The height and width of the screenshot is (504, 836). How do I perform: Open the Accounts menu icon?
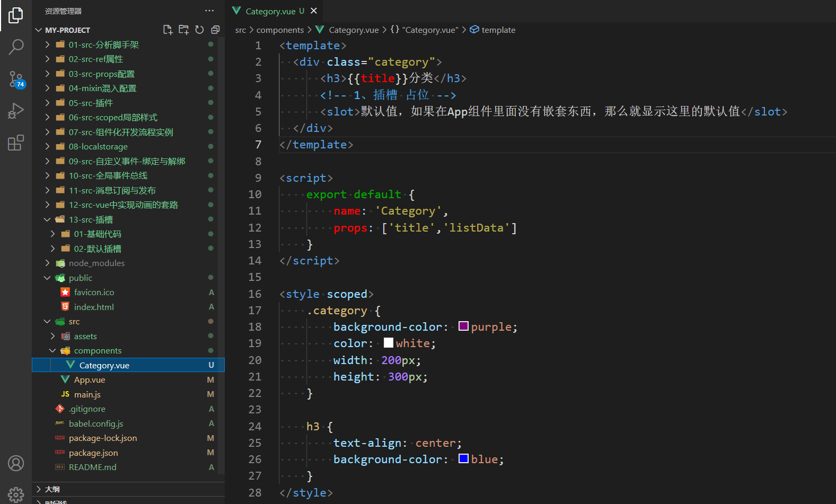pyautogui.click(x=16, y=463)
